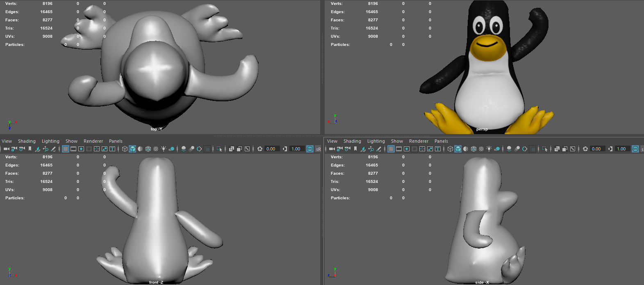Image resolution: width=644 pixels, height=285 pixels.
Task: Click Textured icon in side view toolbar
Action: coord(481,149)
